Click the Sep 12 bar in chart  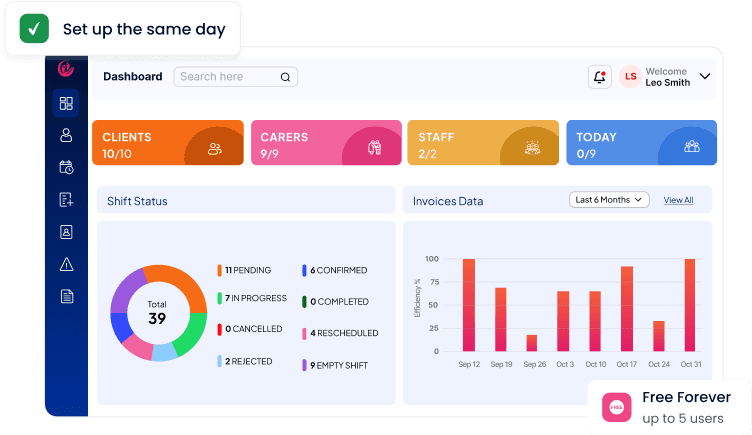(469, 305)
